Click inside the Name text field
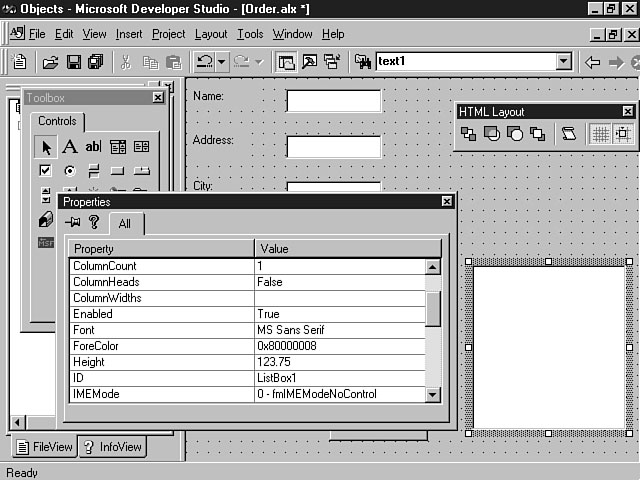 click(x=333, y=101)
